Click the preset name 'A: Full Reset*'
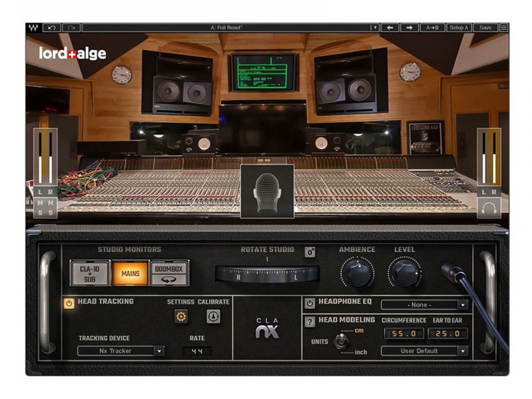532x399 pixels. tap(227, 28)
